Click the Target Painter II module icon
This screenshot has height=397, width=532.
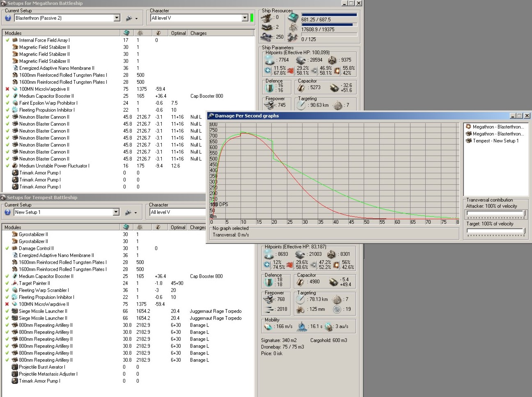click(x=14, y=283)
